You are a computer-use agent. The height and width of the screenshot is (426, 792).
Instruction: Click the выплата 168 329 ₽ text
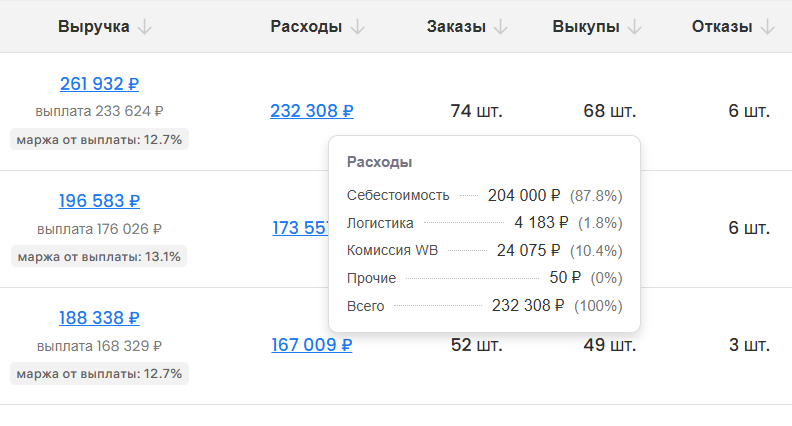pos(99,346)
